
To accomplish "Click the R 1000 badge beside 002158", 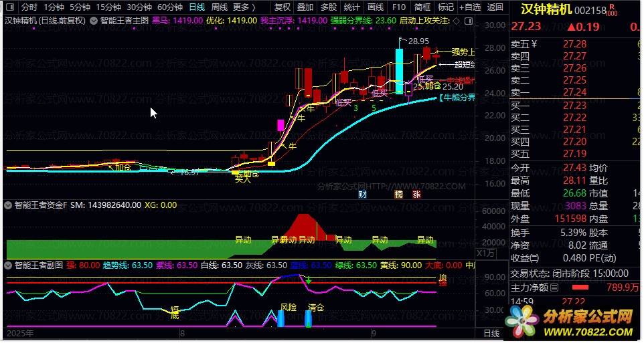I will coord(612,10).
